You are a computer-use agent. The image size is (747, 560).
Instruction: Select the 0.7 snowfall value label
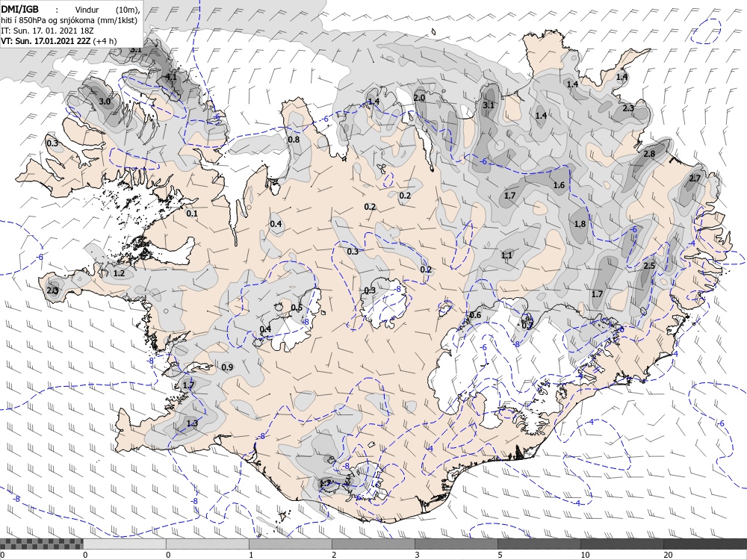coord(527,326)
